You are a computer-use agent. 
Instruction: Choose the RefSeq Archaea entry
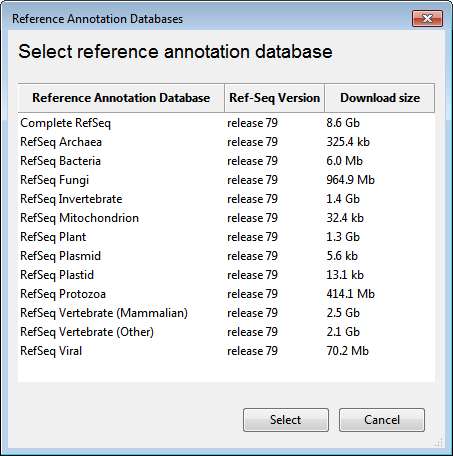tap(226, 142)
